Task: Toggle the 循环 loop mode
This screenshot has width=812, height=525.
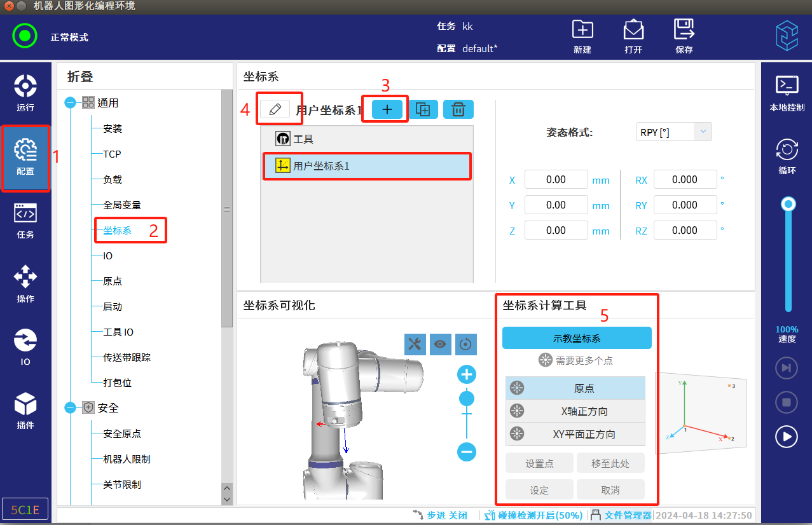Action: point(787,156)
